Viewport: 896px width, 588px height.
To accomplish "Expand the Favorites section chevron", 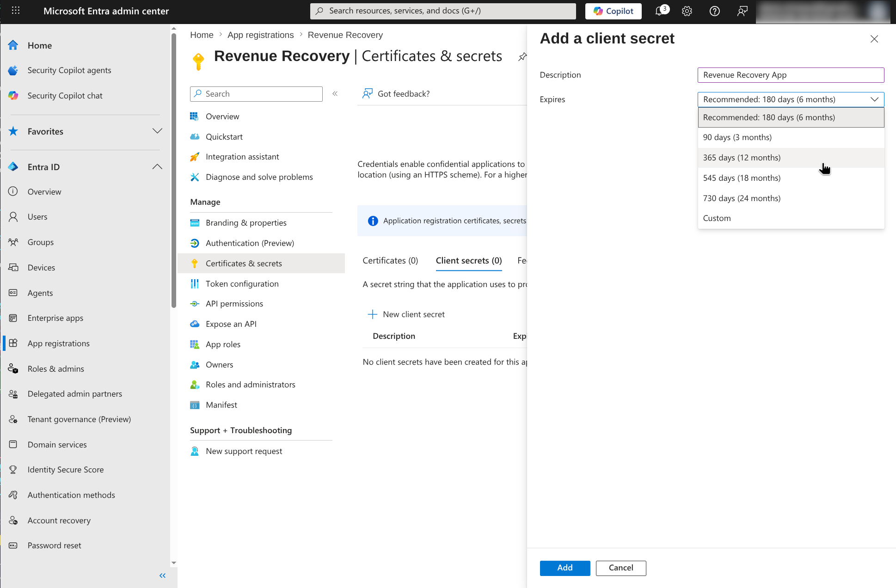I will 157,131.
